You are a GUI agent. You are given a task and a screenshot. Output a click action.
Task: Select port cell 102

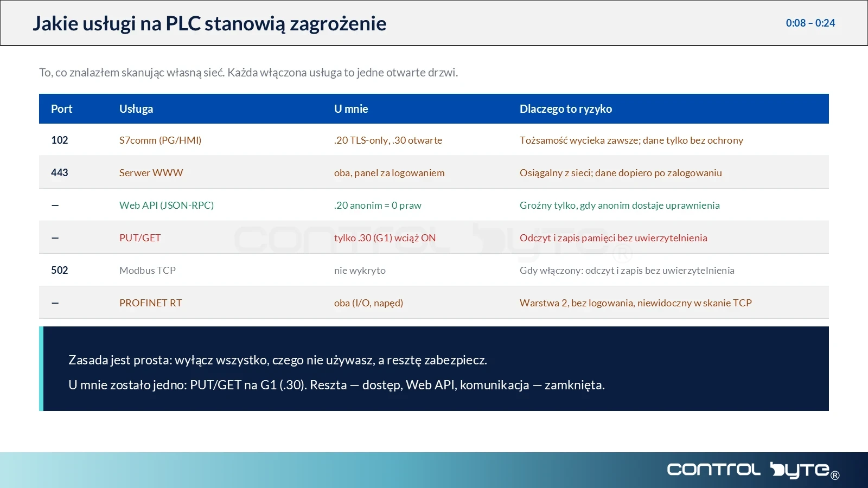point(60,140)
